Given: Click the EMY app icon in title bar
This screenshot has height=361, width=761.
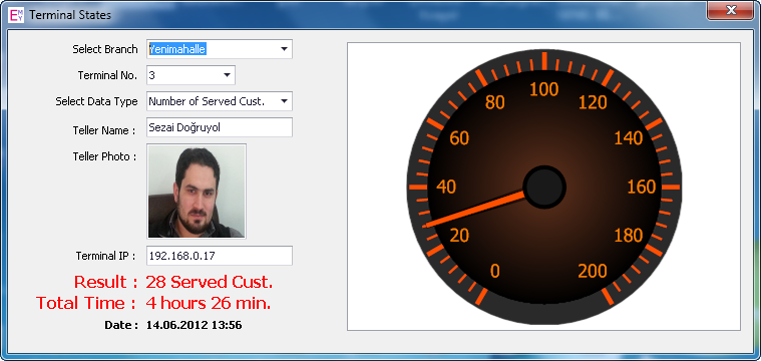Looking at the screenshot, I should (x=17, y=15).
